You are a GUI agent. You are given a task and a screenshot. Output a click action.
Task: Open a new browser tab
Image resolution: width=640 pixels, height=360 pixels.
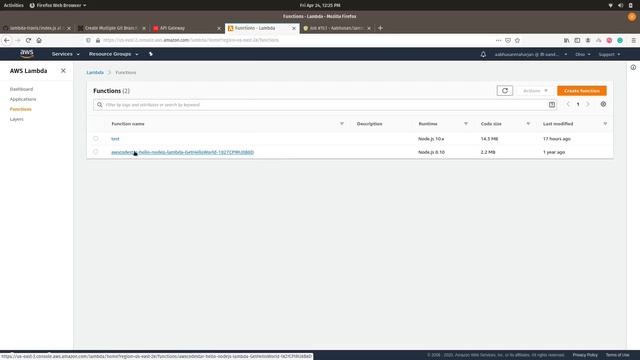pos(380,28)
